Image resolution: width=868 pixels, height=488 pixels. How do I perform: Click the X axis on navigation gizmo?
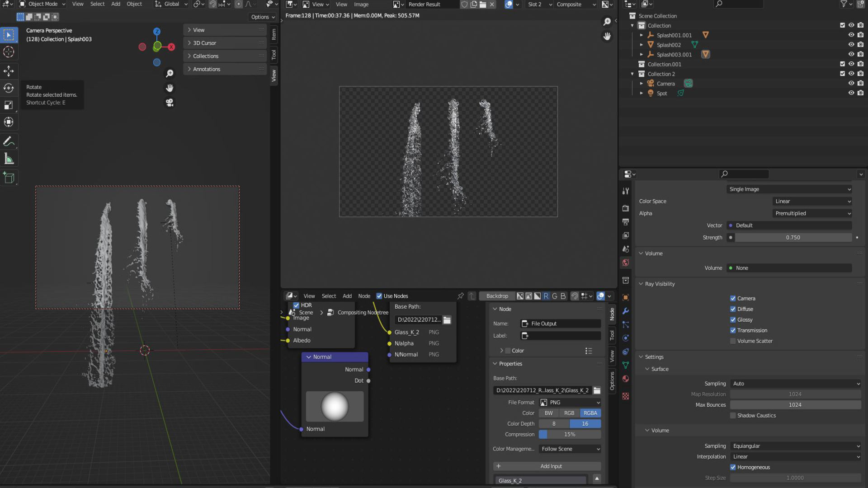(x=171, y=47)
